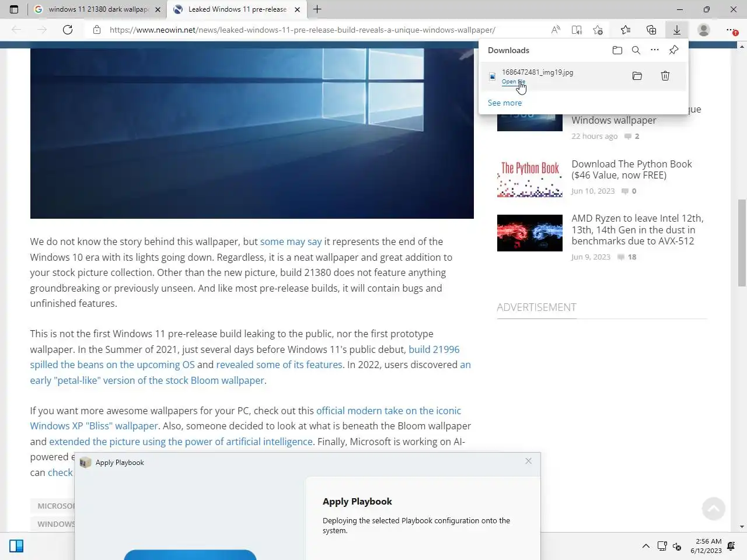
Task: Click the AMD vs Intel fists thumbnail
Action: click(x=530, y=233)
